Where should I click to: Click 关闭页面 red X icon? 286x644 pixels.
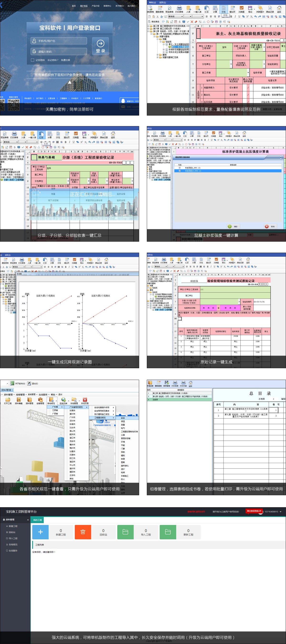tap(85, 401)
